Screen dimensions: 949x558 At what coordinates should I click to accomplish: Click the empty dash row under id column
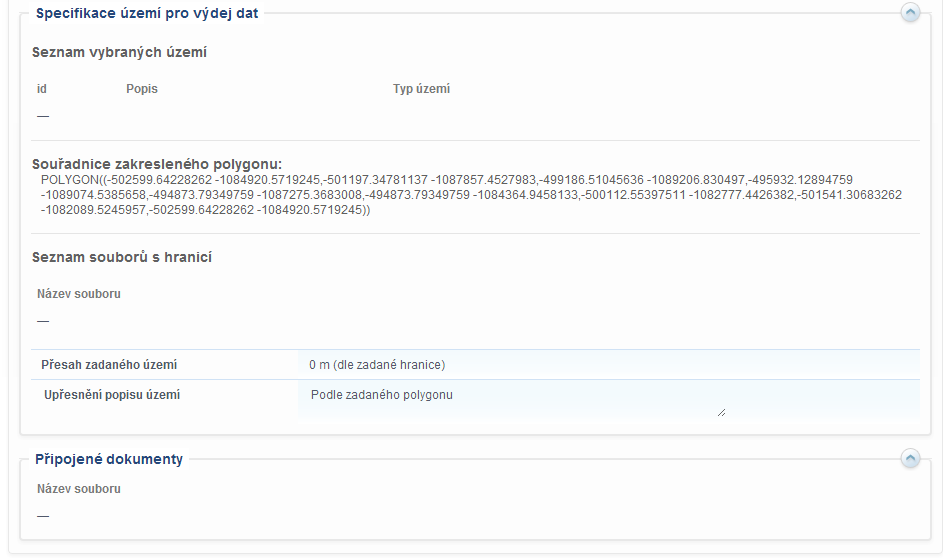point(43,116)
